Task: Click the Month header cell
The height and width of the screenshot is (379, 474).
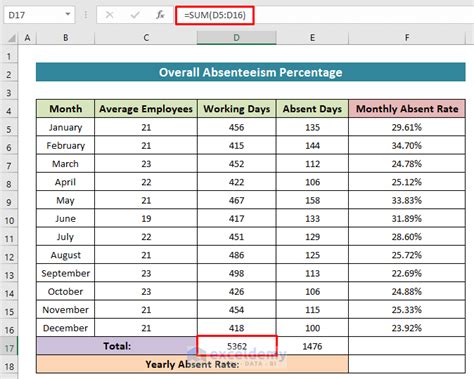Action: (65, 109)
